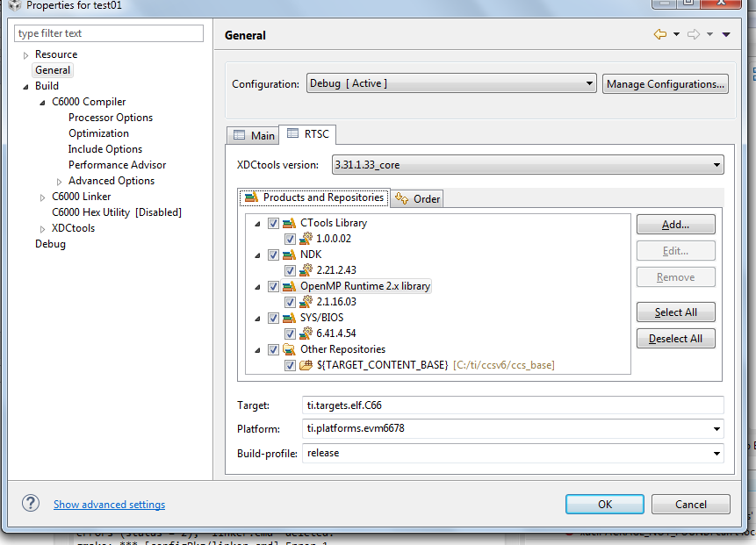Toggle the OpenMP Runtime 2.x library checkbox
Screen dimensions: 756x545
[x=273, y=286]
